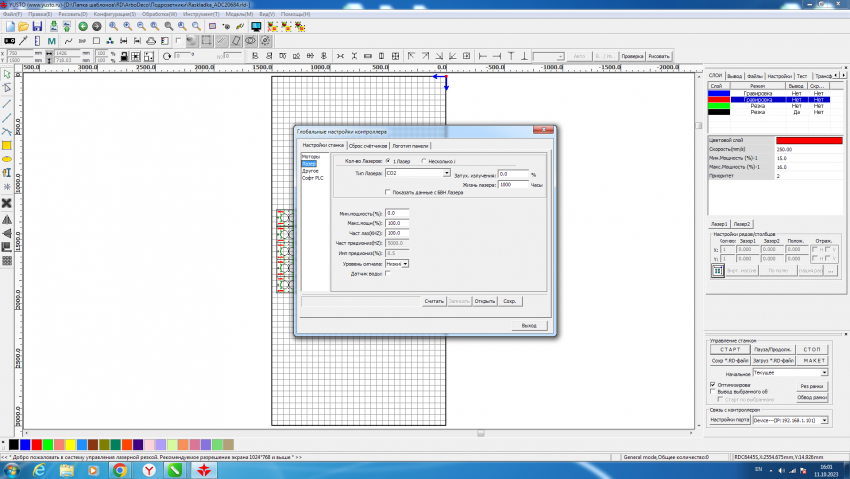This screenshot has width=850, height=479.
Task: Enable 'Показать данные с ВВН Лазера' checkbox
Action: [x=388, y=192]
